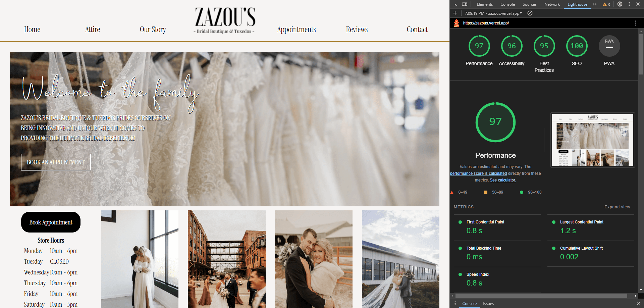Screen dimensions: 644x308
Task: Open the Sources tab
Action: pyautogui.click(x=530, y=4)
